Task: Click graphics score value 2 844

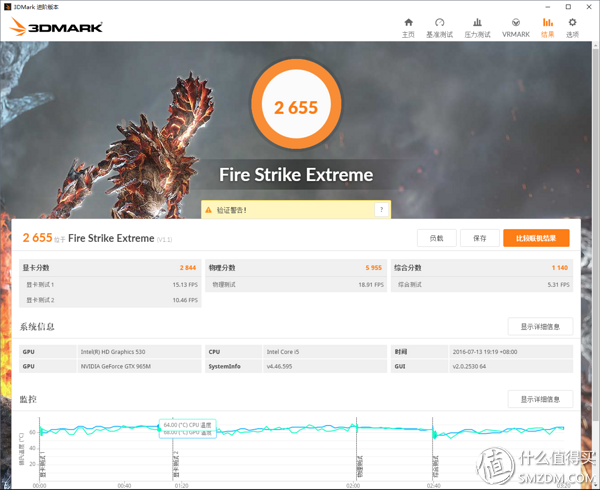Action: click(x=188, y=268)
